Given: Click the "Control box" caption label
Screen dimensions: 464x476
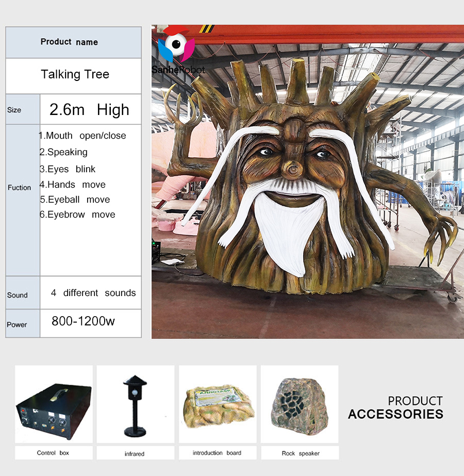Looking at the screenshot, I should (x=53, y=453).
